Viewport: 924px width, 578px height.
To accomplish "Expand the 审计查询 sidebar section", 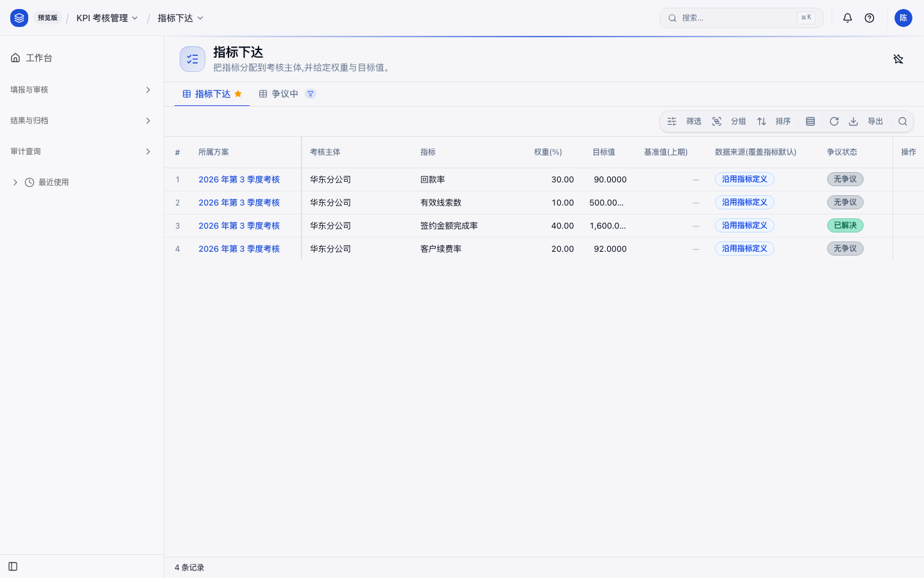I will (x=81, y=152).
